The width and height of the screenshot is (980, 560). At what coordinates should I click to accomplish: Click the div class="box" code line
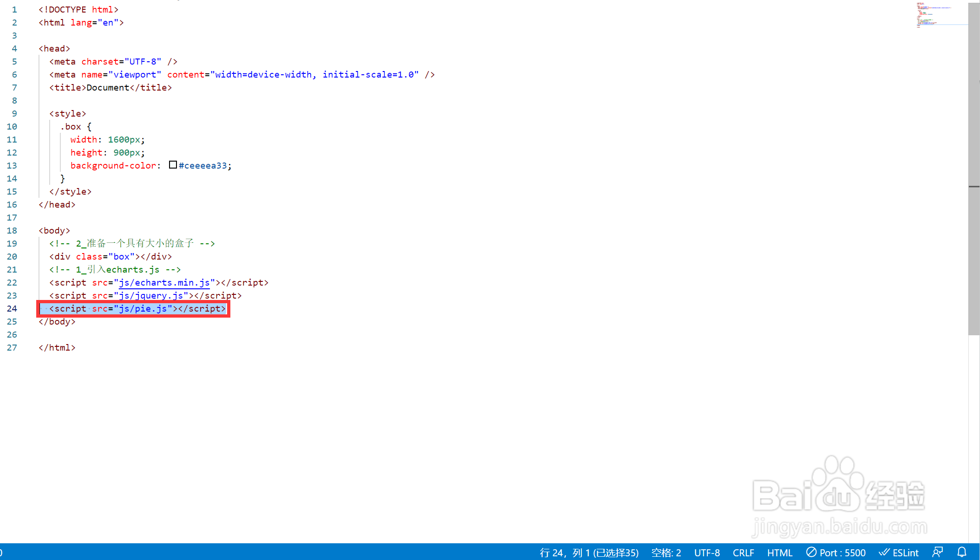coord(111,256)
